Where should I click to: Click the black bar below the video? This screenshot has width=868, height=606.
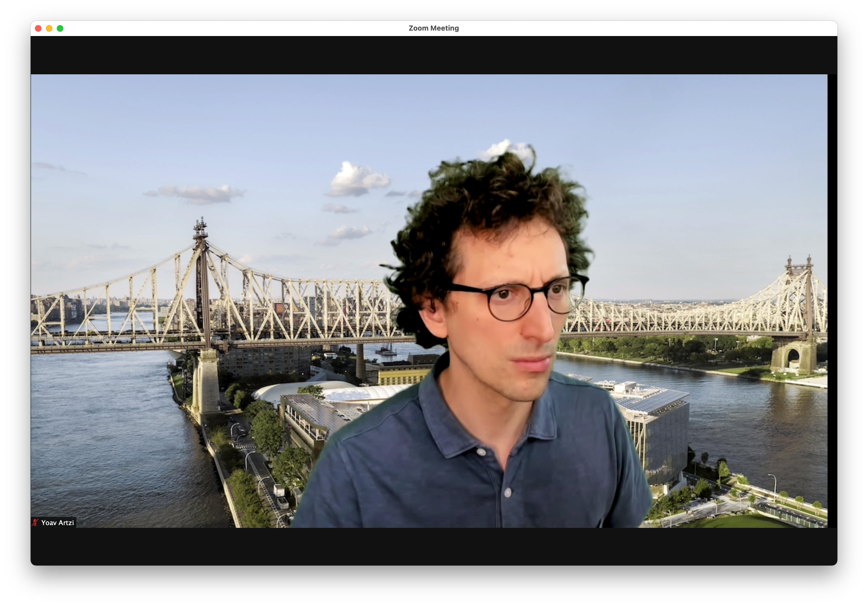[433, 547]
